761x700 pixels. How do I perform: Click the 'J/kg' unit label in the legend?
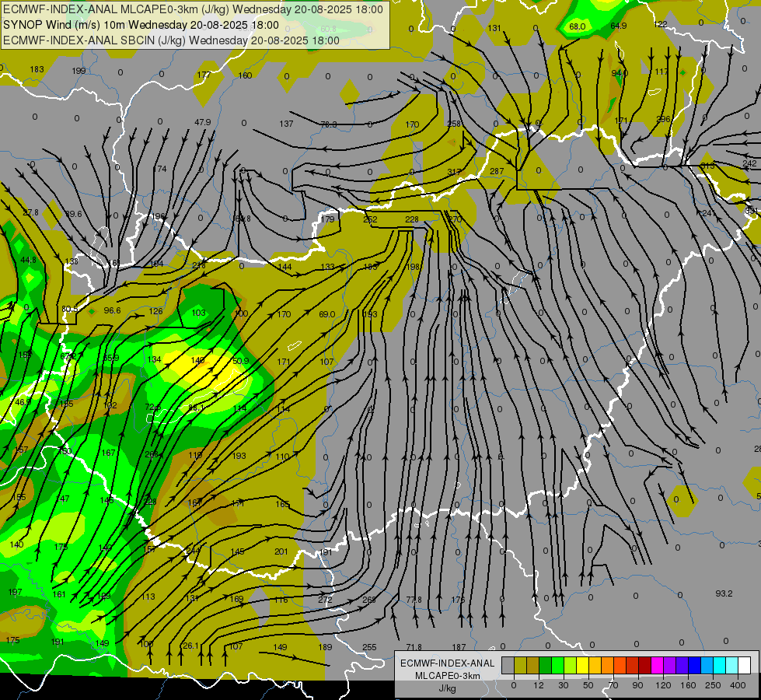point(447,688)
